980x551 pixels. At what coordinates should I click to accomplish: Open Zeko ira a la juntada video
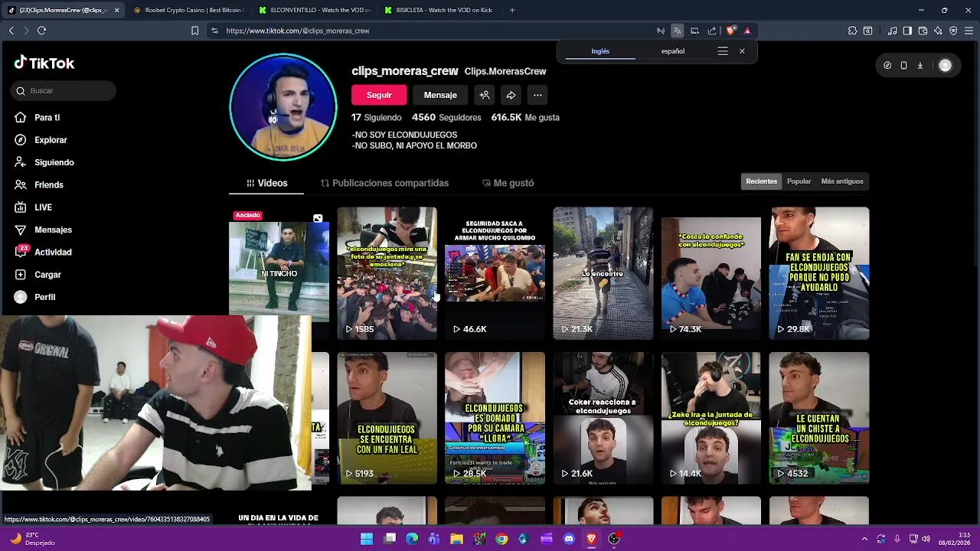click(x=710, y=418)
